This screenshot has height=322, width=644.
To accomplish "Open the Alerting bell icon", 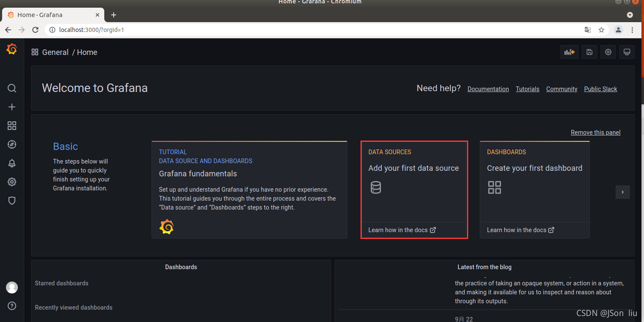I will pyautogui.click(x=12, y=163).
